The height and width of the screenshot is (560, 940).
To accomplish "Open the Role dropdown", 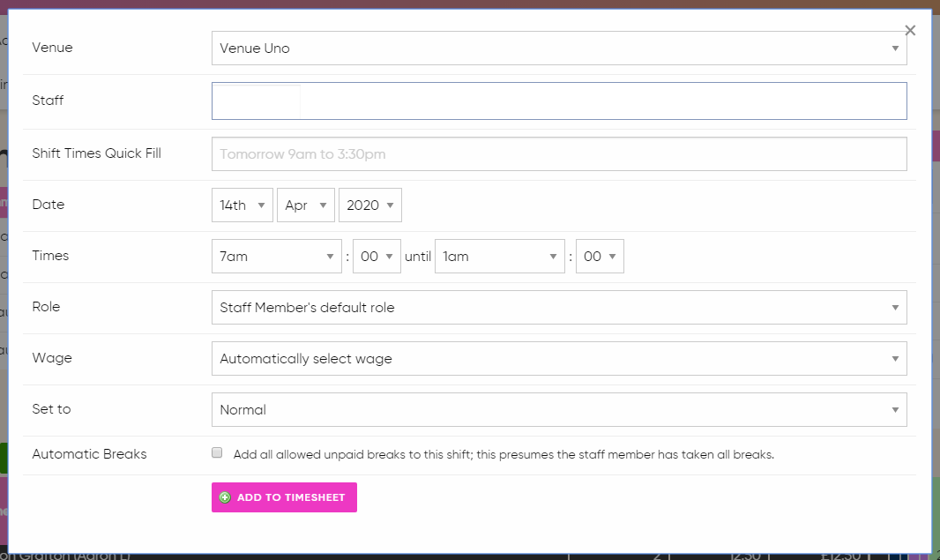I will click(559, 308).
